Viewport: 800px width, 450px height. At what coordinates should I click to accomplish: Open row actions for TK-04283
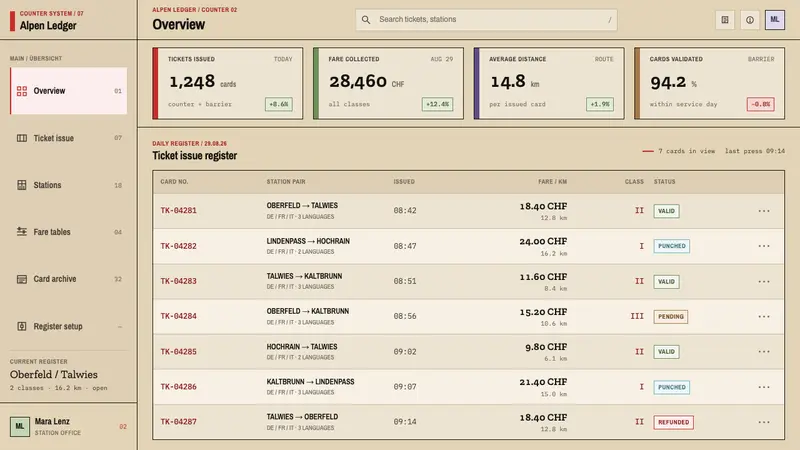click(763, 281)
